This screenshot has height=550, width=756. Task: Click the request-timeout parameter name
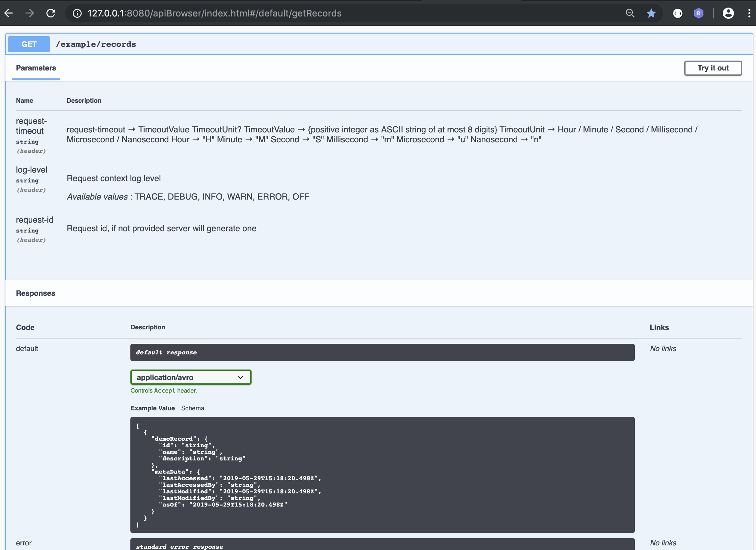pyautogui.click(x=31, y=126)
